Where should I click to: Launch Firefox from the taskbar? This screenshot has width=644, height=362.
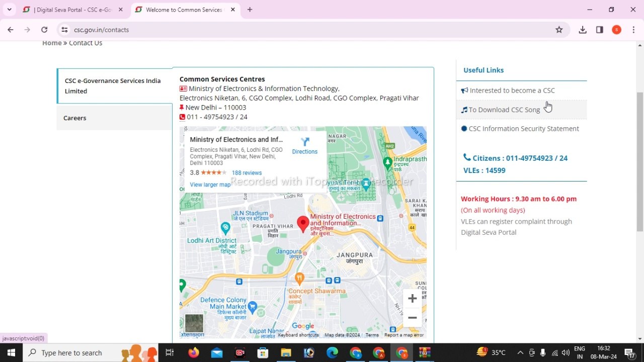(x=194, y=352)
